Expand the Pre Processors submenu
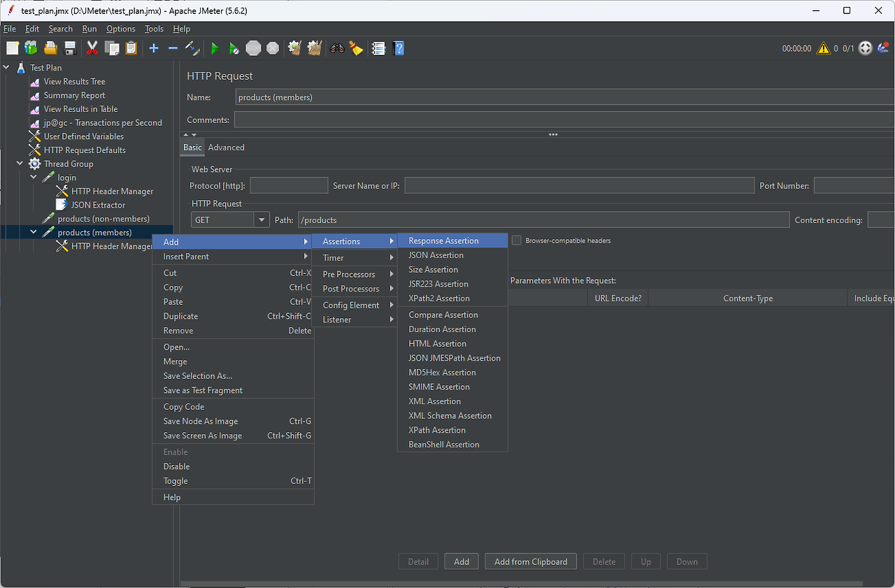This screenshot has height=588, width=895. (x=355, y=274)
